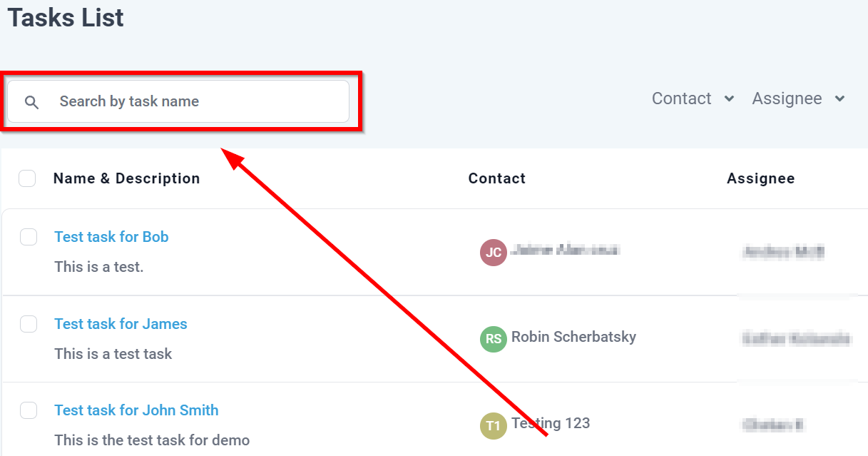Select the Test task for James checkbox
Screen dimensions: 868x456
pyautogui.click(x=29, y=324)
